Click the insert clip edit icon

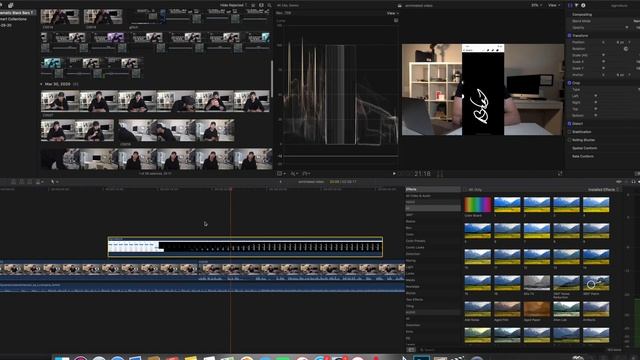(22, 182)
